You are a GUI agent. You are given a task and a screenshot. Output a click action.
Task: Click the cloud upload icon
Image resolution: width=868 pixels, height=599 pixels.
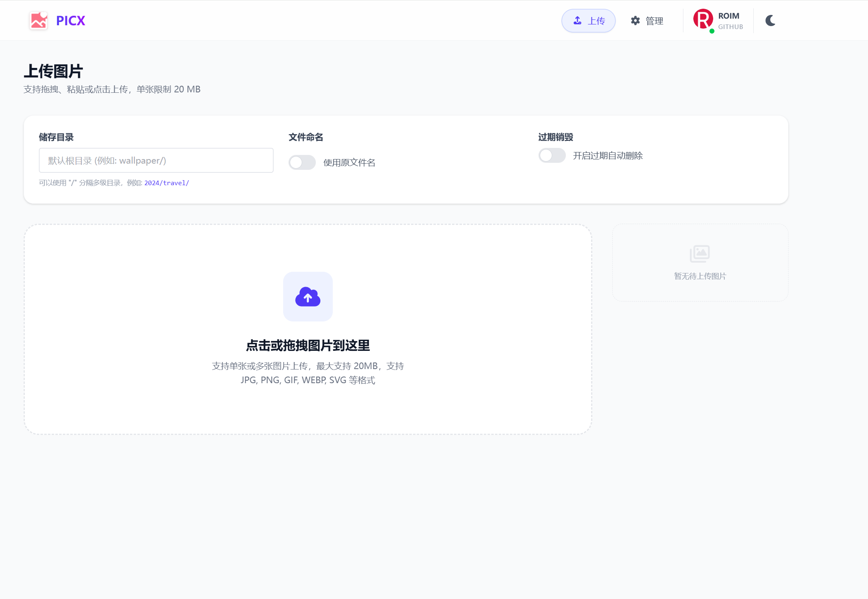coord(308,297)
